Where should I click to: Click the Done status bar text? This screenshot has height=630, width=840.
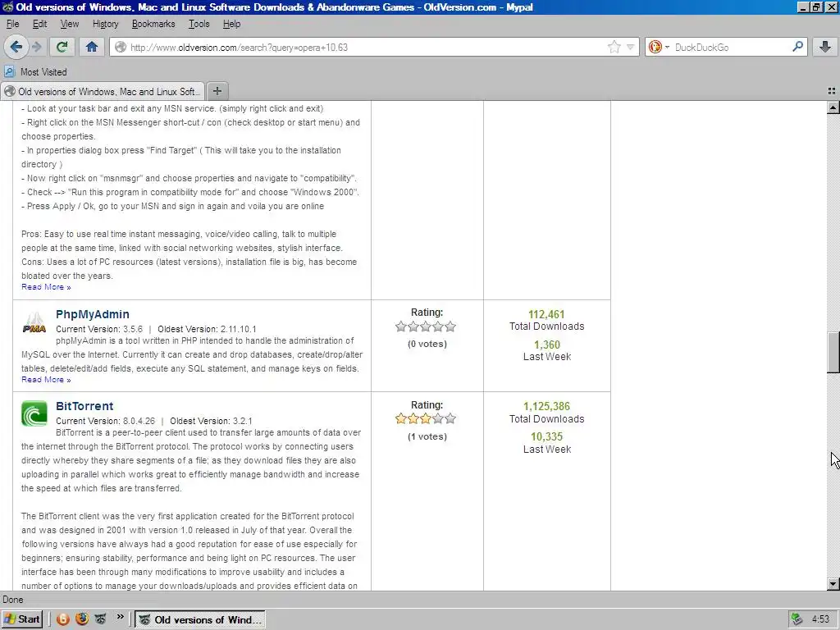tap(13, 600)
